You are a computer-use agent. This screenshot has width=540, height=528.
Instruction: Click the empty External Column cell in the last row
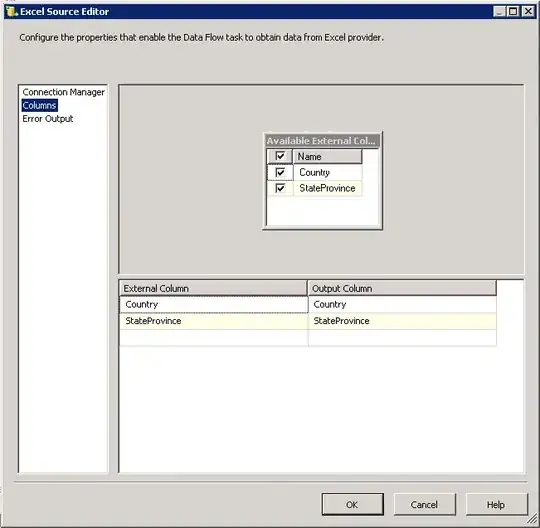click(x=214, y=338)
